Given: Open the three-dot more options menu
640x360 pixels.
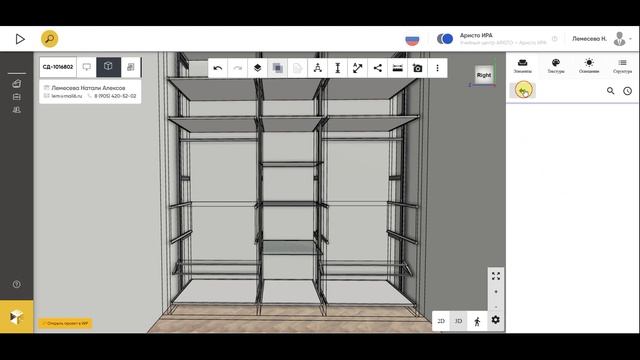Looking at the screenshot, I should click(x=438, y=68).
